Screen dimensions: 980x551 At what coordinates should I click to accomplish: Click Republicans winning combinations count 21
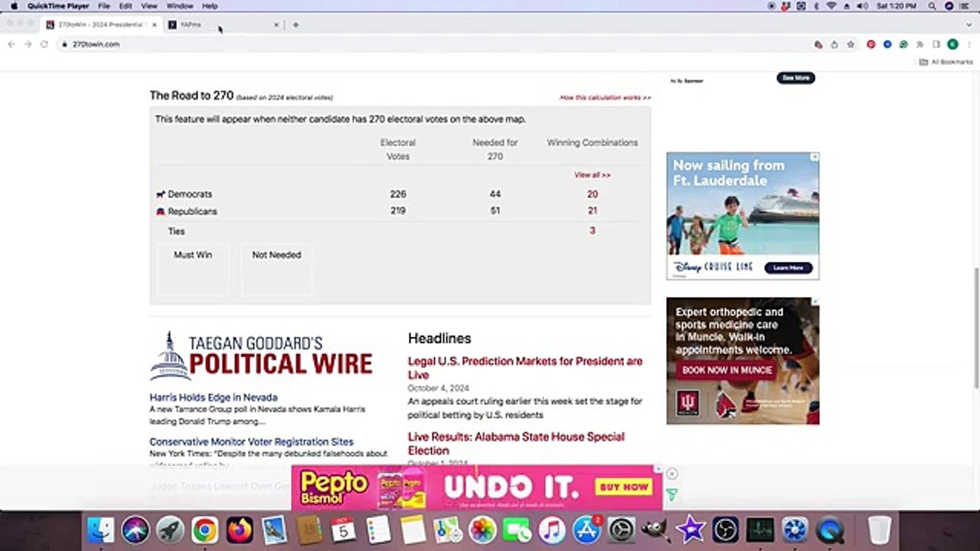pos(592,211)
